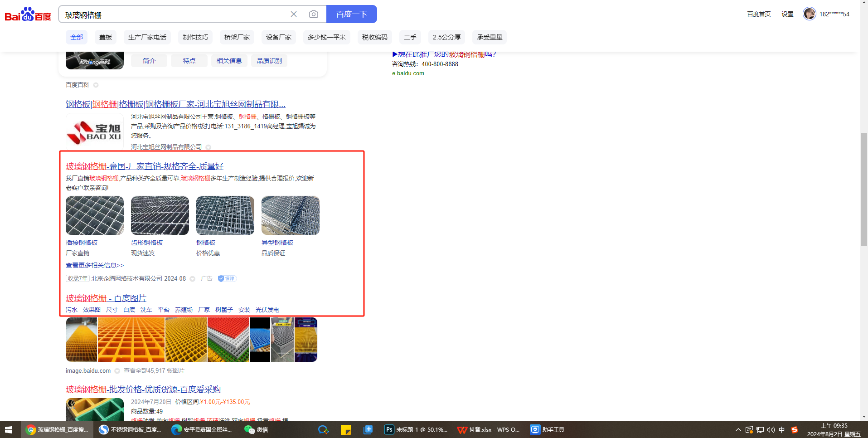The width and height of the screenshot is (868, 438).
Task: Click the 百度一下 search button
Action: pyautogui.click(x=352, y=14)
